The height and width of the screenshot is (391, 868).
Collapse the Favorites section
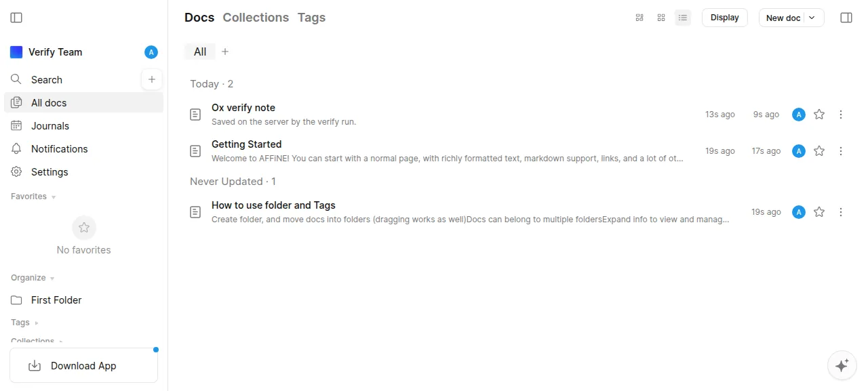pos(33,197)
